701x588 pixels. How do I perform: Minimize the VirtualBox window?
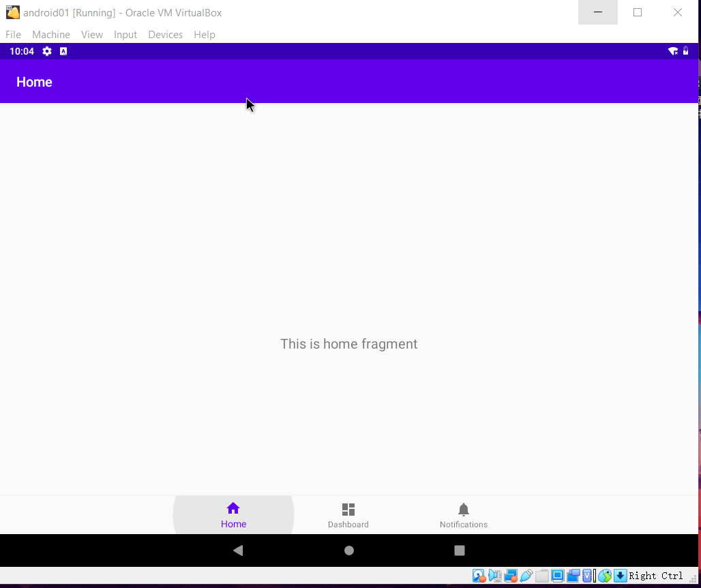coord(598,12)
